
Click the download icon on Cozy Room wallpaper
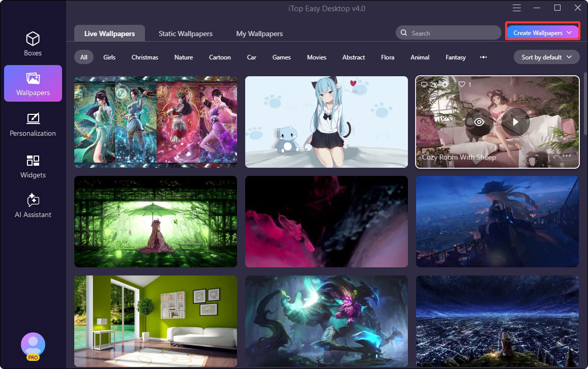[x=446, y=84]
